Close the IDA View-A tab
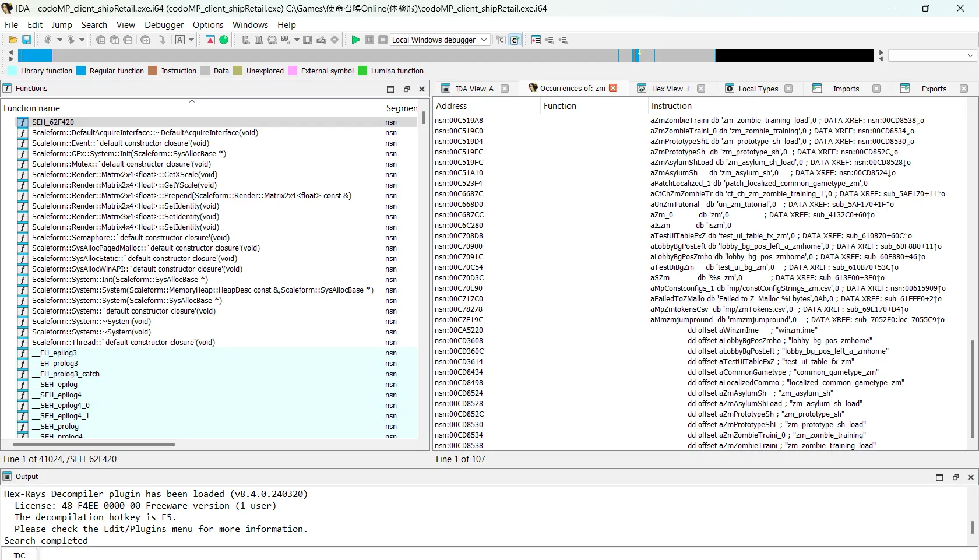This screenshot has height=560, width=979. coord(505,89)
